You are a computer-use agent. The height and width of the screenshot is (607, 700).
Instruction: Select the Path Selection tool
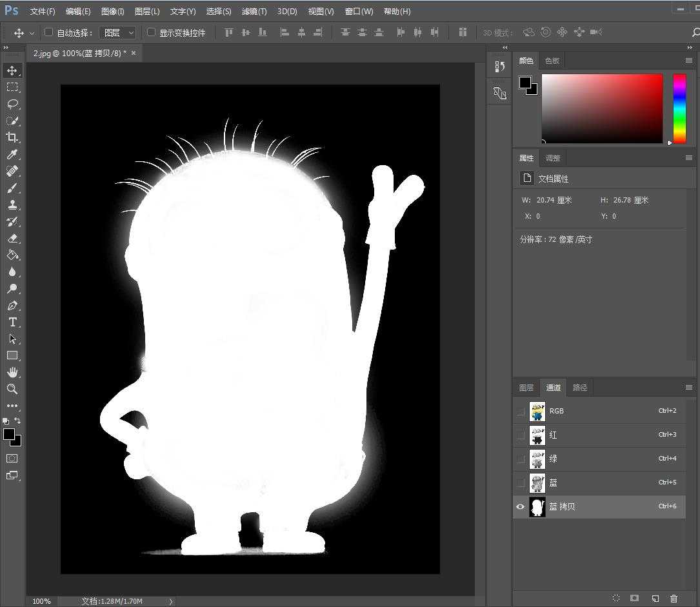coord(12,339)
